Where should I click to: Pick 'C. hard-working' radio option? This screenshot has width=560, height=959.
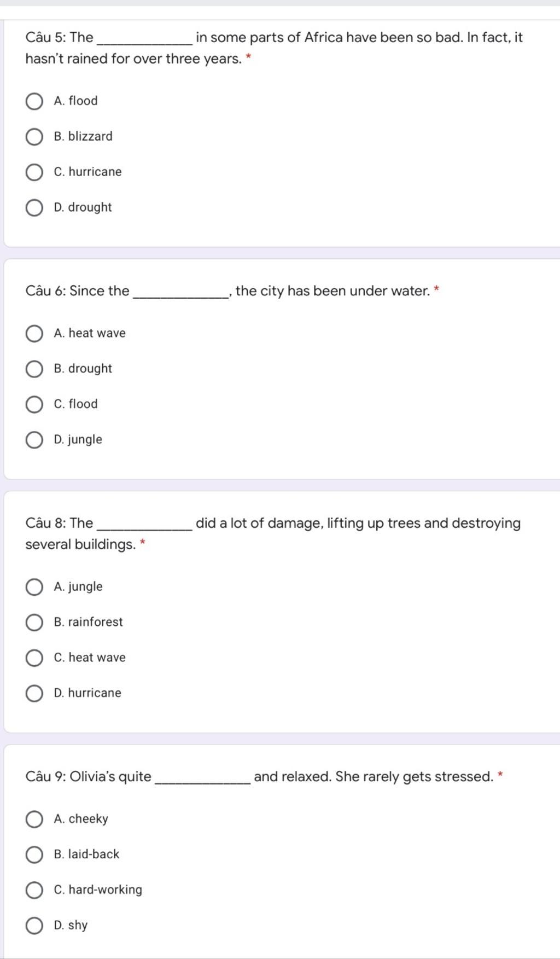tap(34, 891)
